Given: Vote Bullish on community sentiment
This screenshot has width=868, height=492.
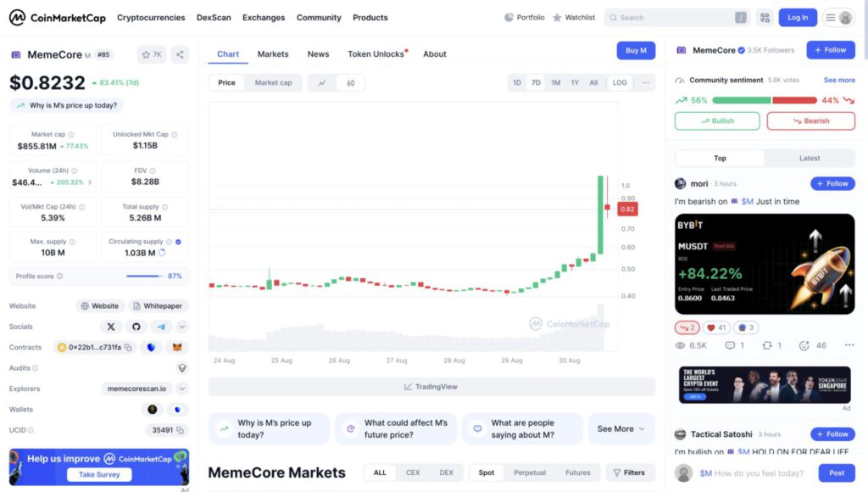Looking at the screenshot, I should click(717, 121).
